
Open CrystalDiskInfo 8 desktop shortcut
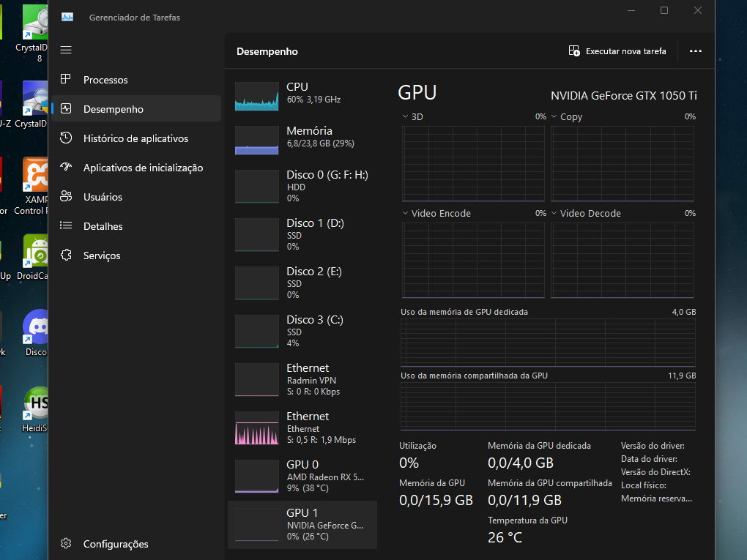32,34
